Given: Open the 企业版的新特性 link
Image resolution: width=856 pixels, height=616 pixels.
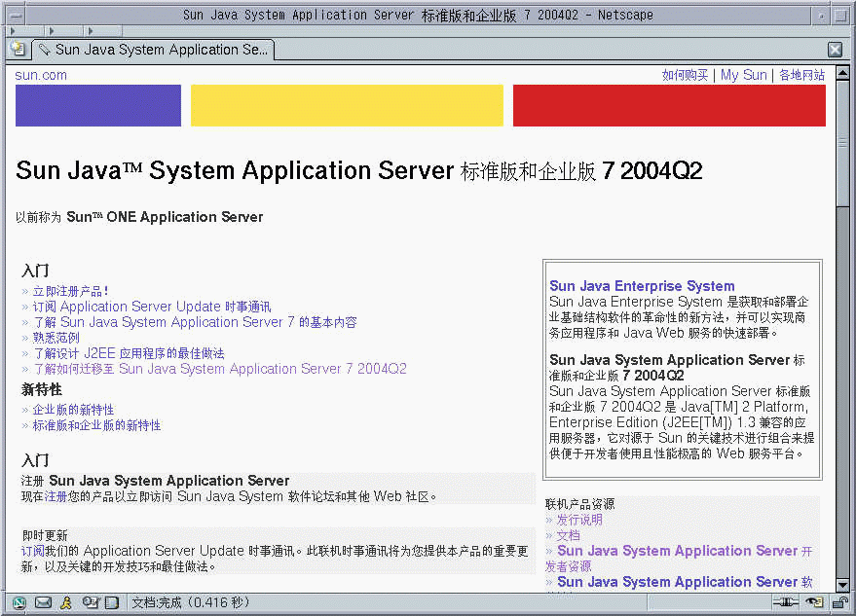Looking at the screenshot, I should coord(73,410).
